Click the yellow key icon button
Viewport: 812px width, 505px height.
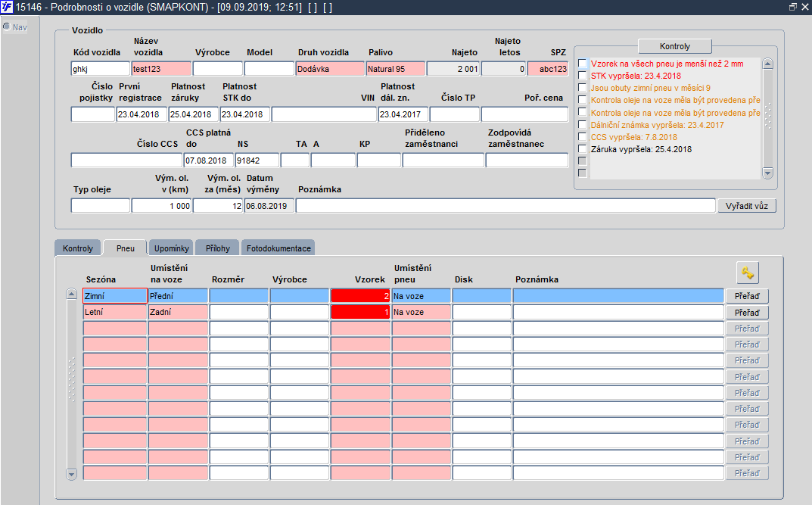[747, 273]
